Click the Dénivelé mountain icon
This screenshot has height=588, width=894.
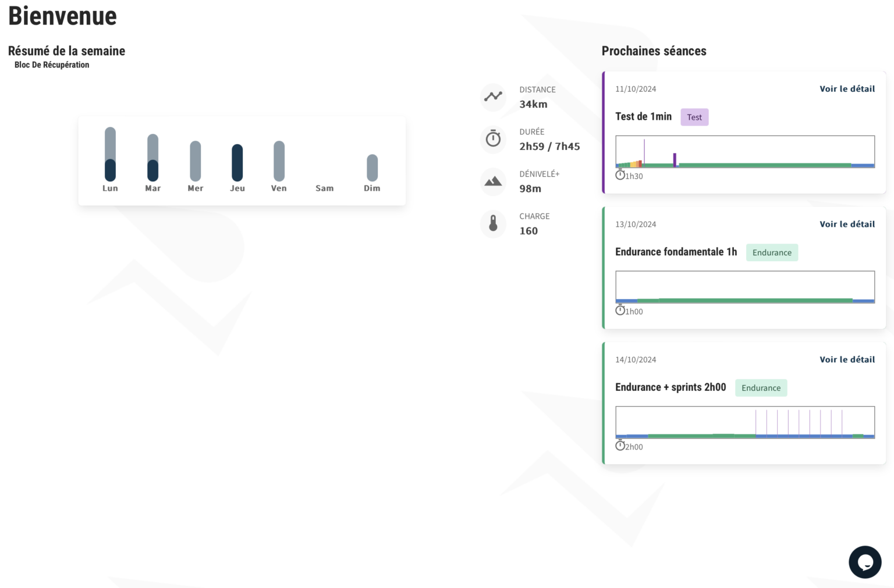pyautogui.click(x=493, y=181)
